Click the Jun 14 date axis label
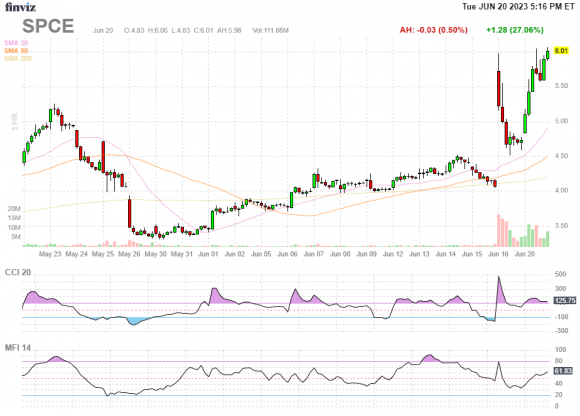The width and height of the screenshot is (580, 416). pyautogui.click(x=445, y=254)
